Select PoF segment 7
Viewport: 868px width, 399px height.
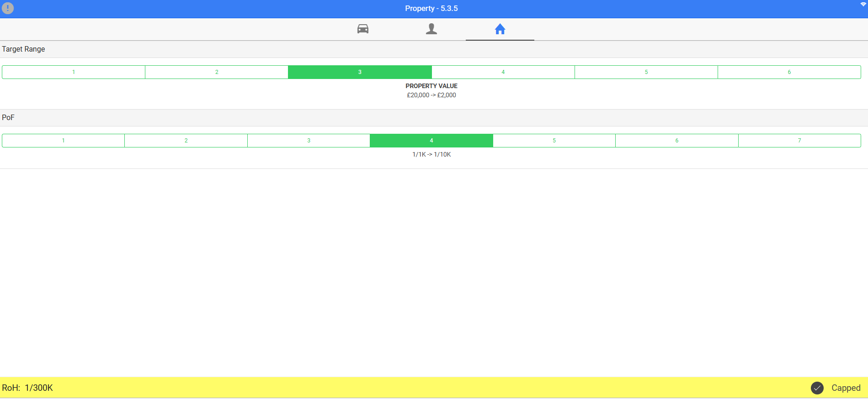[x=799, y=141]
